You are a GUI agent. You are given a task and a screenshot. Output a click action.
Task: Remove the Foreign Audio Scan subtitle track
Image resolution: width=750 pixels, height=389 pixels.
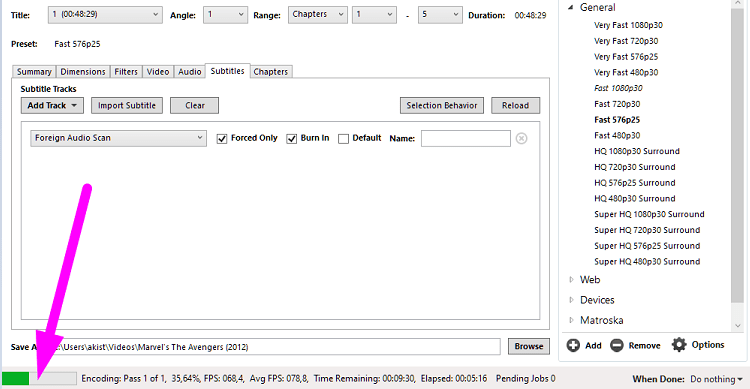[521, 138]
